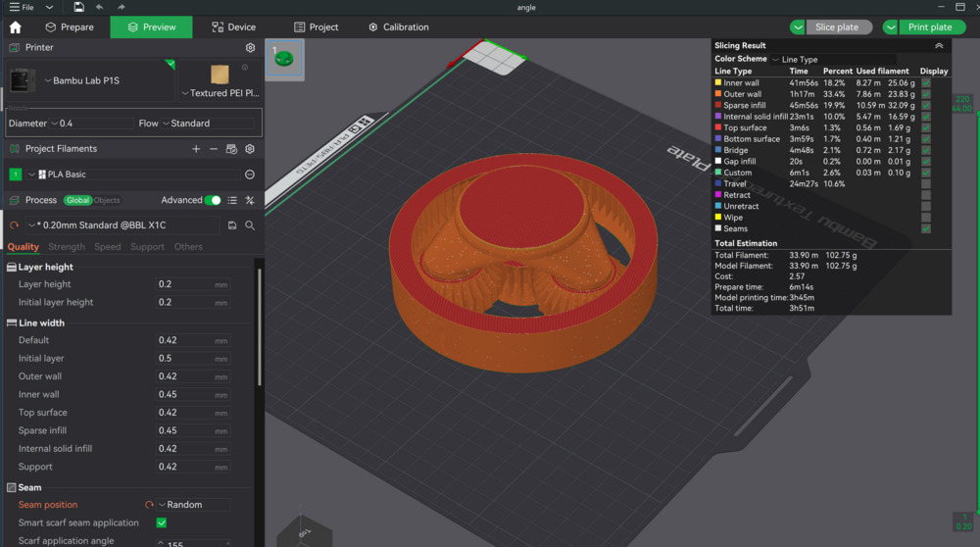Reset the Seam position value
The width and height of the screenshot is (980, 547).
(149, 505)
